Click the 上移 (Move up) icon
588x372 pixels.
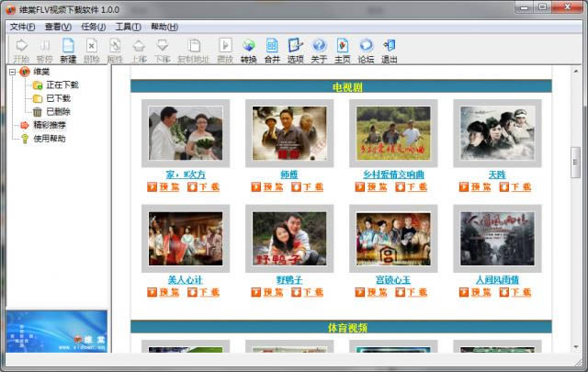tap(139, 51)
